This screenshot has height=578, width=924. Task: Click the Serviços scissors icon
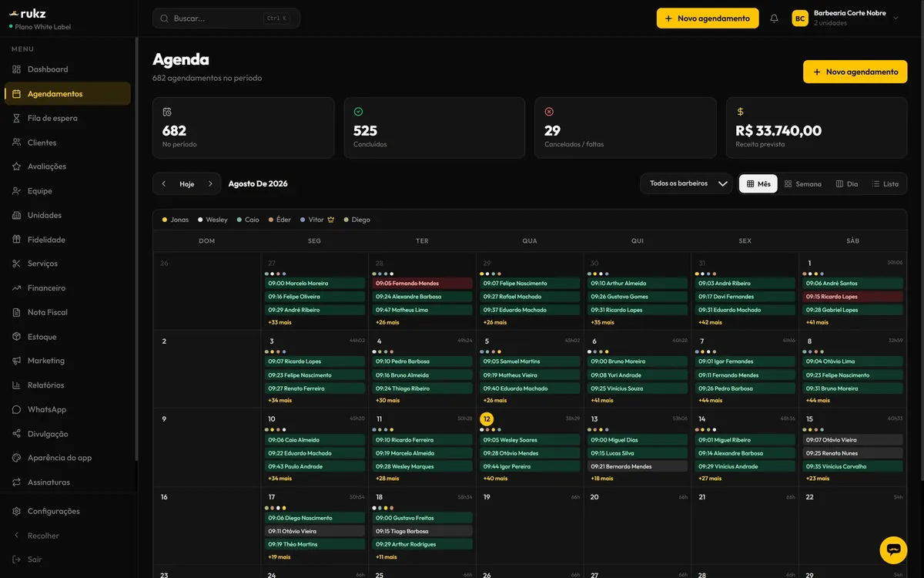tap(17, 264)
